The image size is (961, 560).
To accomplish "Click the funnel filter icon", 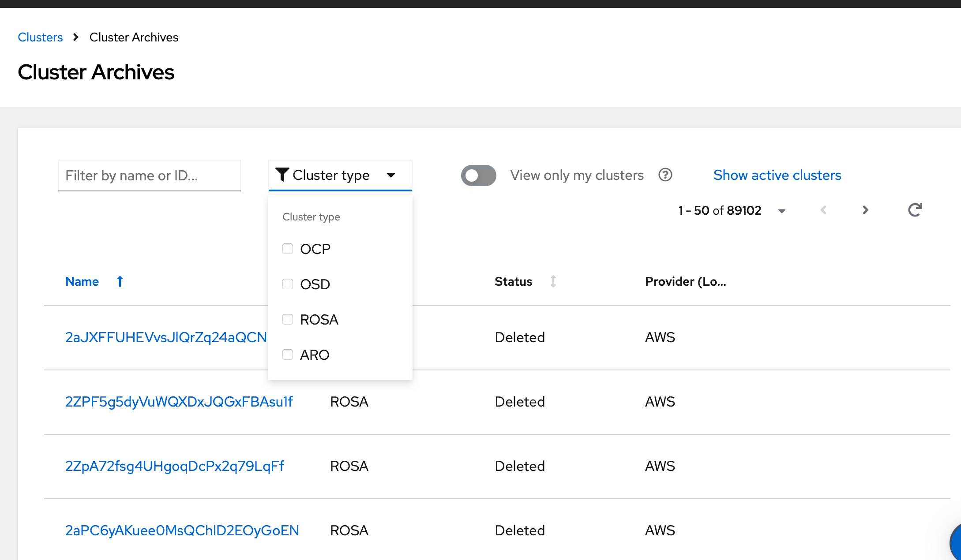I will click(282, 175).
